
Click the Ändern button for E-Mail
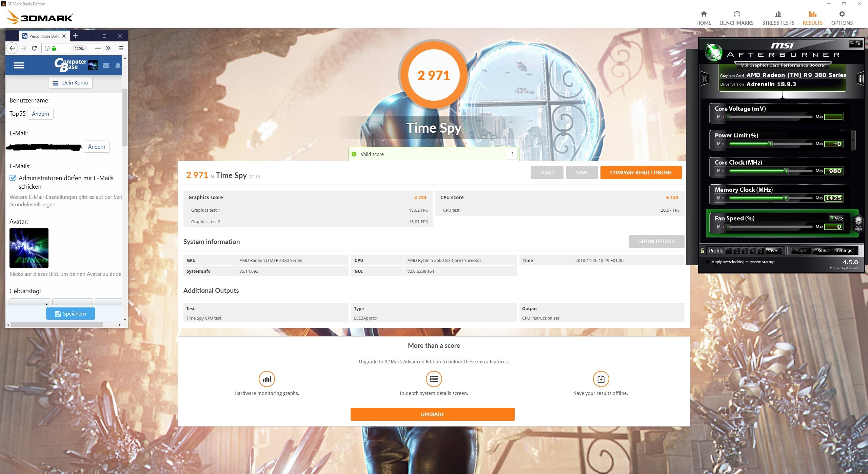click(x=97, y=147)
